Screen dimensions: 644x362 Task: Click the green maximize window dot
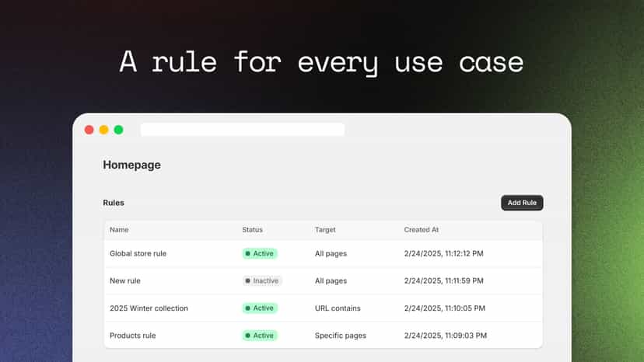coord(119,130)
